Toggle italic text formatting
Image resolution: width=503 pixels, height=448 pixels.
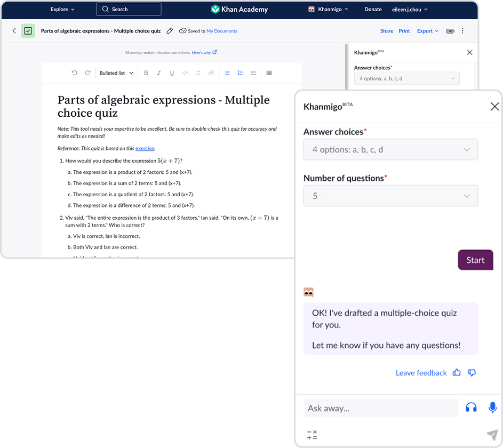pyautogui.click(x=159, y=73)
